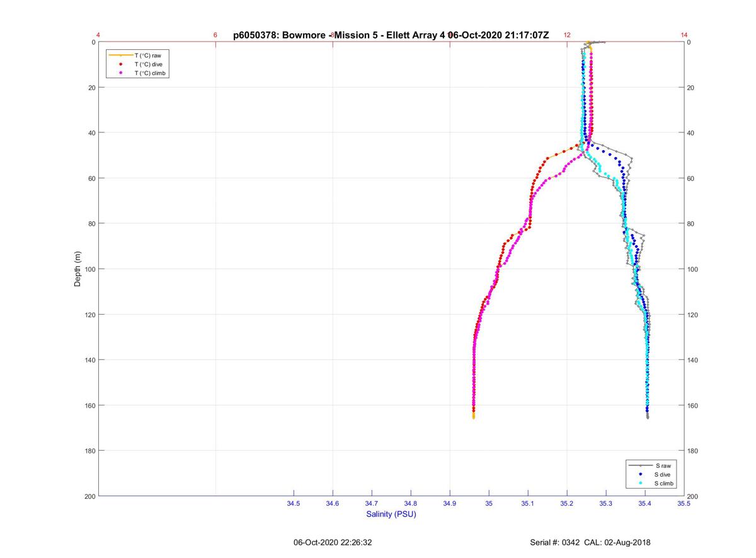756x558 pixels.
Task: Click left-axis depth tick label 40
Action: coord(91,133)
